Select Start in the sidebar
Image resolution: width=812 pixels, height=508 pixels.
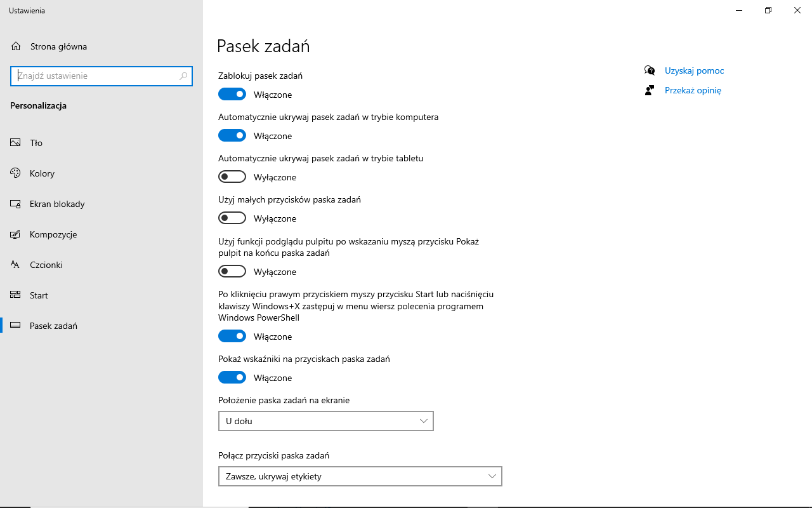tap(101, 295)
